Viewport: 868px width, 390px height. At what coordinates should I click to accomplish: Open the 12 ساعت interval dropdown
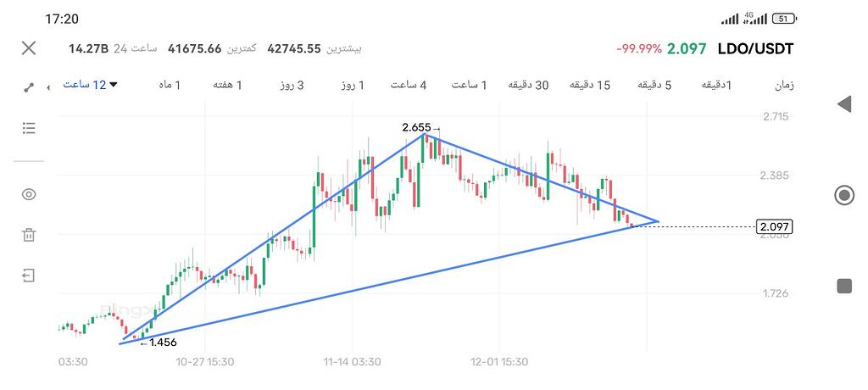pos(90,85)
